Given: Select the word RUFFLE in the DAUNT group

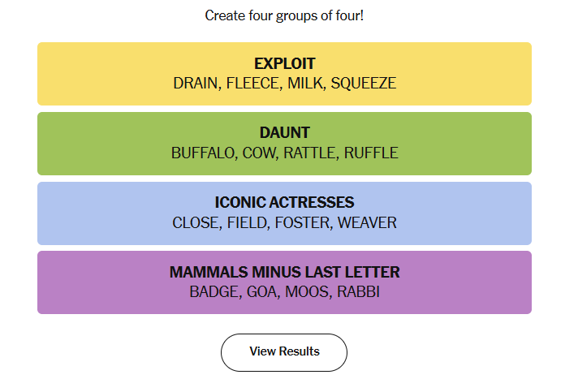Looking at the screenshot, I should pyautogui.click(x=371, y=153).
